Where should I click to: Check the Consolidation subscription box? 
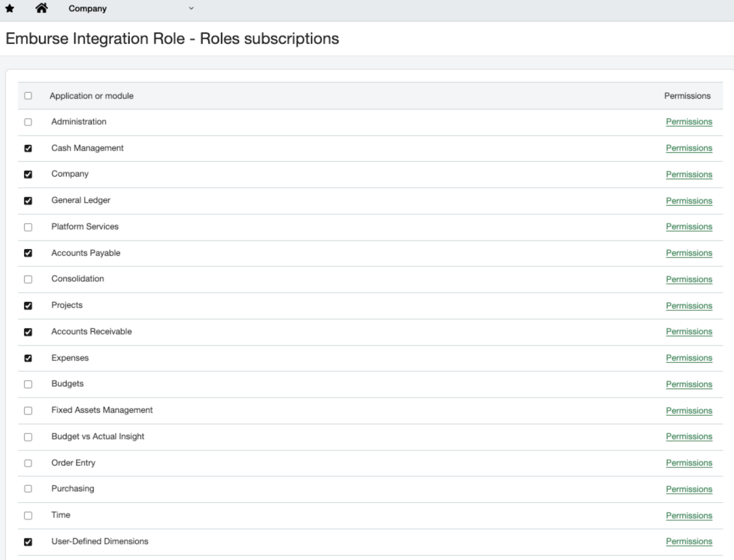point(28,279)
